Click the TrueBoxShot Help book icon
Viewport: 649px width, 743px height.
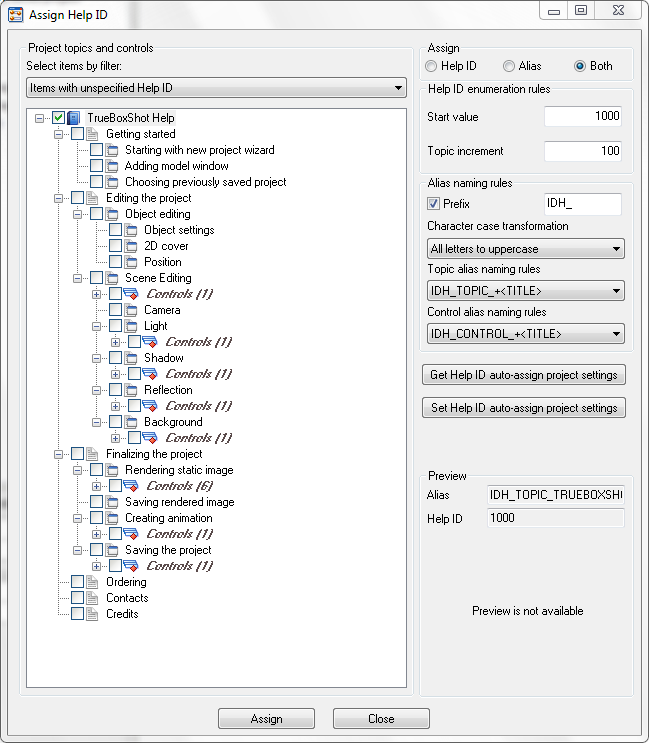point(73,118)
